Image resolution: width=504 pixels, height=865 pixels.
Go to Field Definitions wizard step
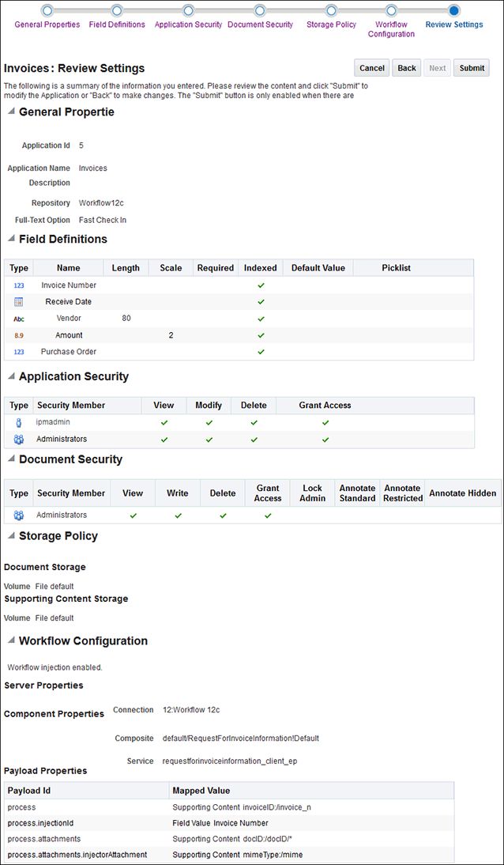116,10
